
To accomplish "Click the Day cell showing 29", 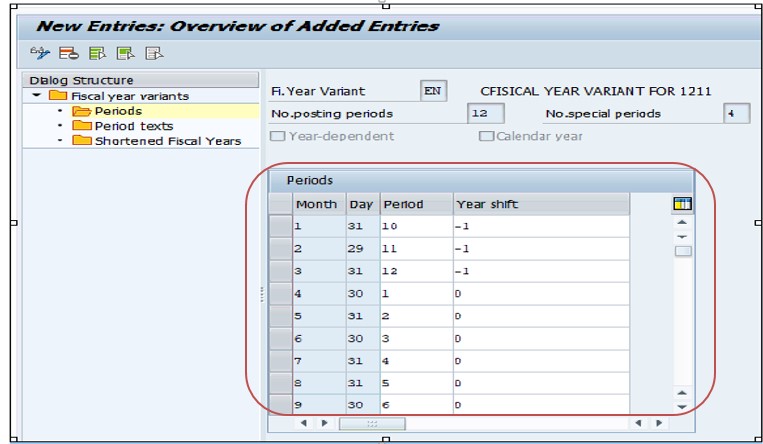I will [363, 248].
